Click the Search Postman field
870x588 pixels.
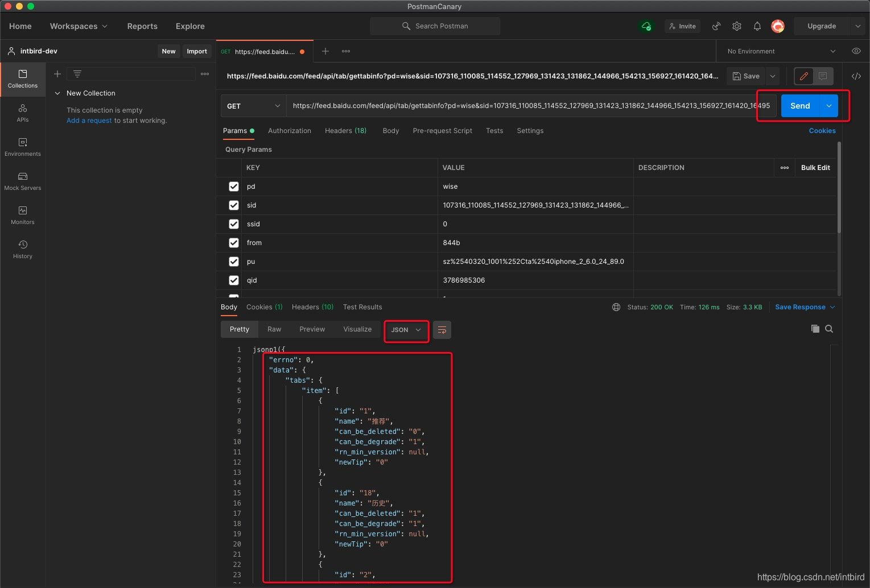point(435,26)
